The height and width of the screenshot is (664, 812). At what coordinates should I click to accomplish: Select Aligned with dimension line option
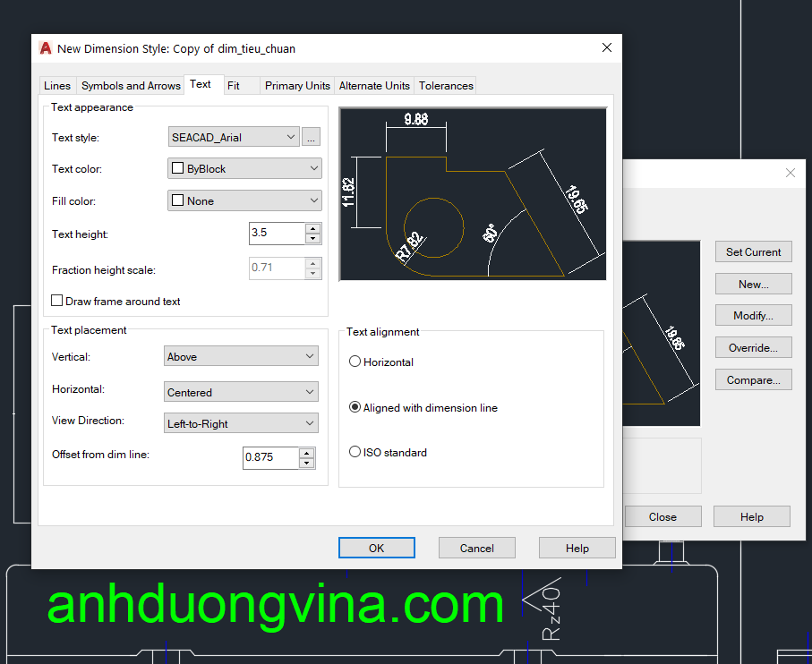pyautogui.click(x=355, y=408)
